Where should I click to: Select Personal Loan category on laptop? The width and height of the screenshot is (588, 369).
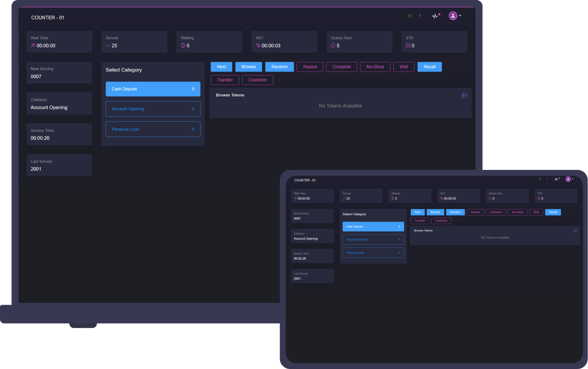153,129
